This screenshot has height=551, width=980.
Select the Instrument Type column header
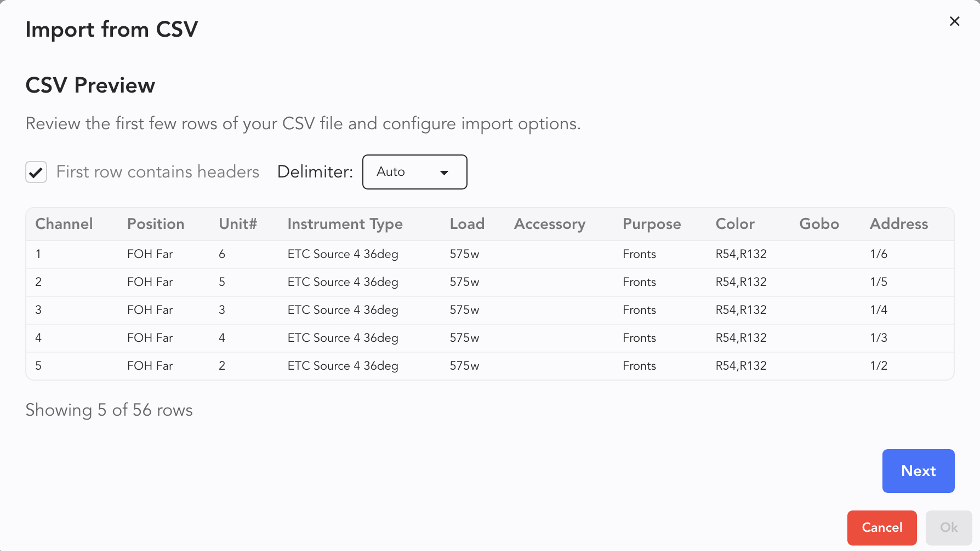pyautogui.click(x=345, y=224)
